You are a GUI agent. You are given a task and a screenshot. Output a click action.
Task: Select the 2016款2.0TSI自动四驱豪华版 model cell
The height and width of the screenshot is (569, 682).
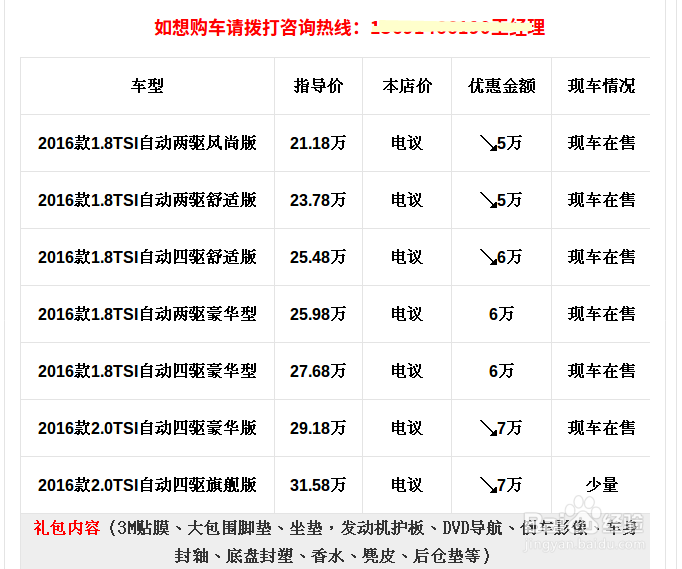tap(147, 428)
